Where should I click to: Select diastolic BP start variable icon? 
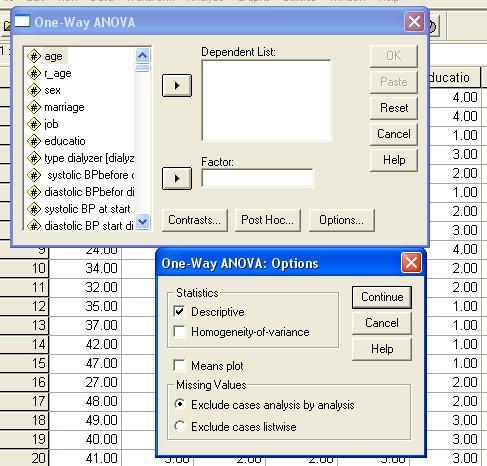(x=34, y=225)
